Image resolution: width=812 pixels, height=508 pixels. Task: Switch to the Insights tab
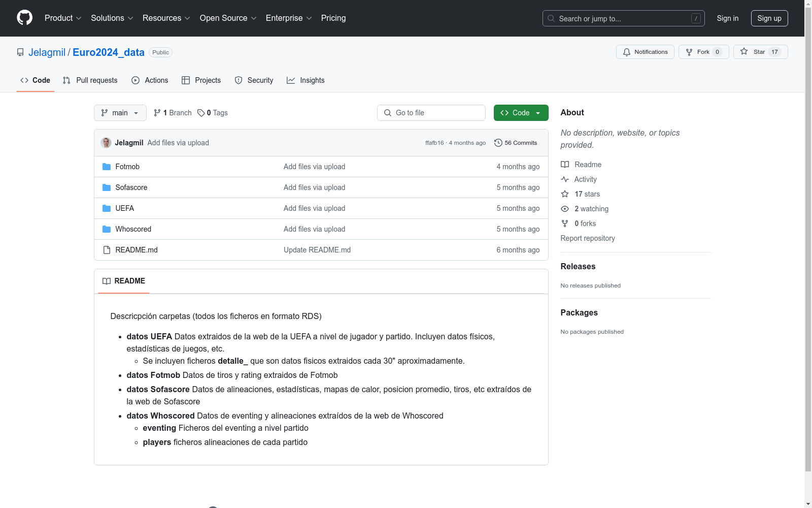(x=306, y=80)
